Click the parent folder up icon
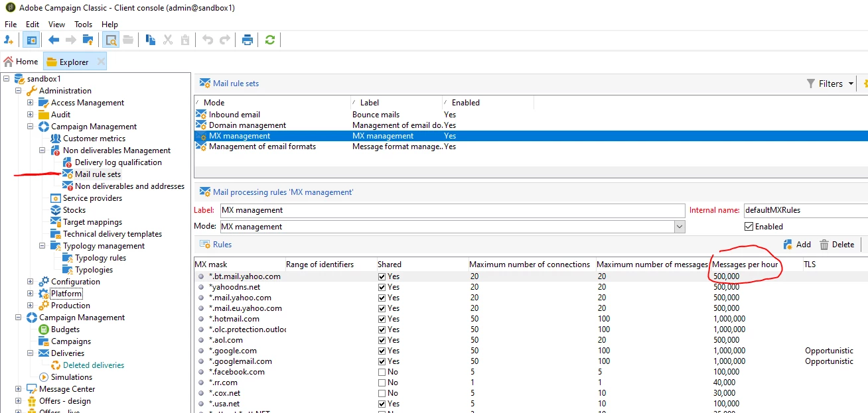 click(x=88, y=40)
